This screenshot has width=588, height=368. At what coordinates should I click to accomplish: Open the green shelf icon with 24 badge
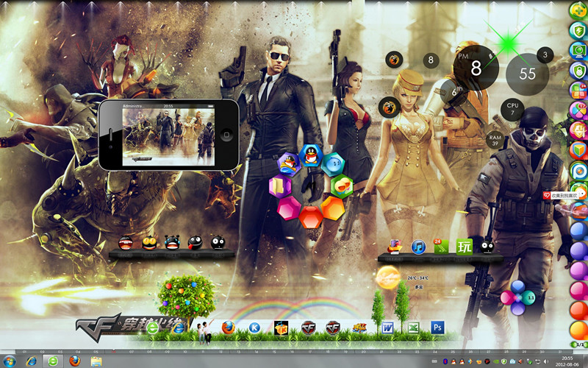pyautogui.click(x=440, y=247)
